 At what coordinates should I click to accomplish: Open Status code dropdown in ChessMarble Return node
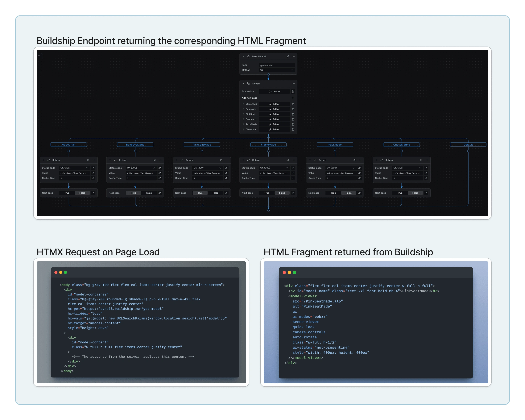pyautogui.click(x=408, y=168)
